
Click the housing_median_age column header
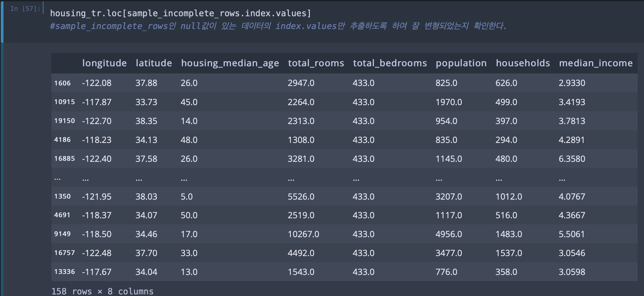click(230, 63)
